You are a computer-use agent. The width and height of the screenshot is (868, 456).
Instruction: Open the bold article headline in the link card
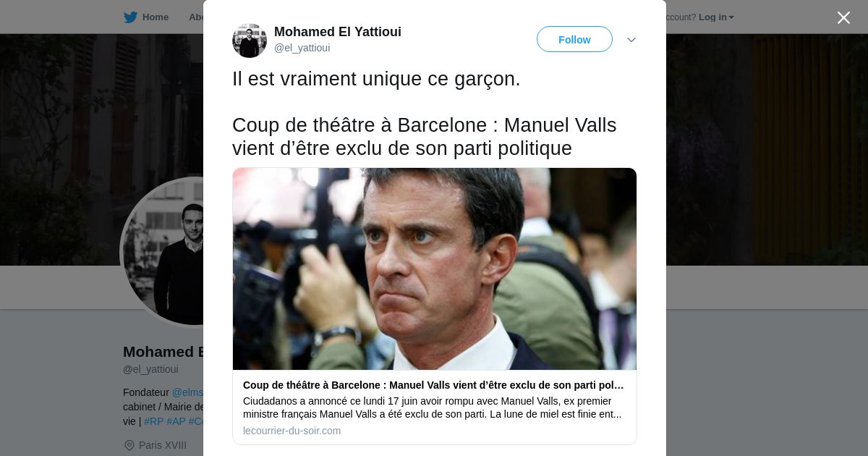(x=433, y=385)
